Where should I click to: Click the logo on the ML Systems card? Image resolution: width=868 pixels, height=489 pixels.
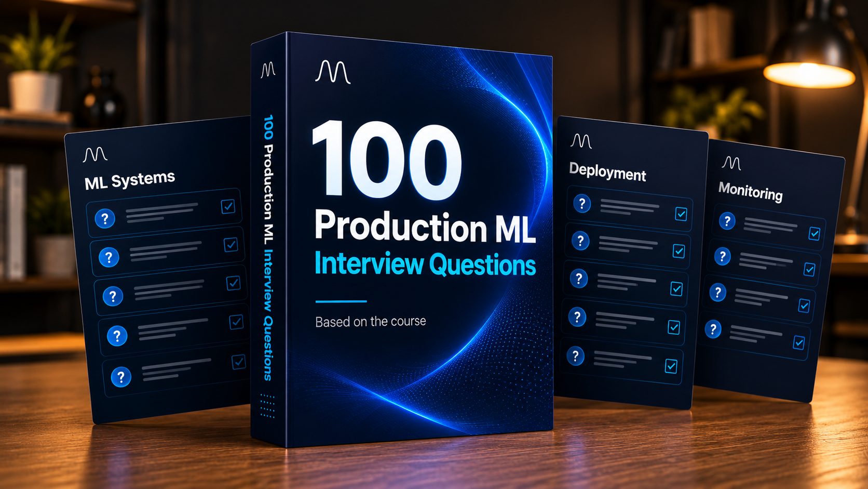(x=95, y=154)
